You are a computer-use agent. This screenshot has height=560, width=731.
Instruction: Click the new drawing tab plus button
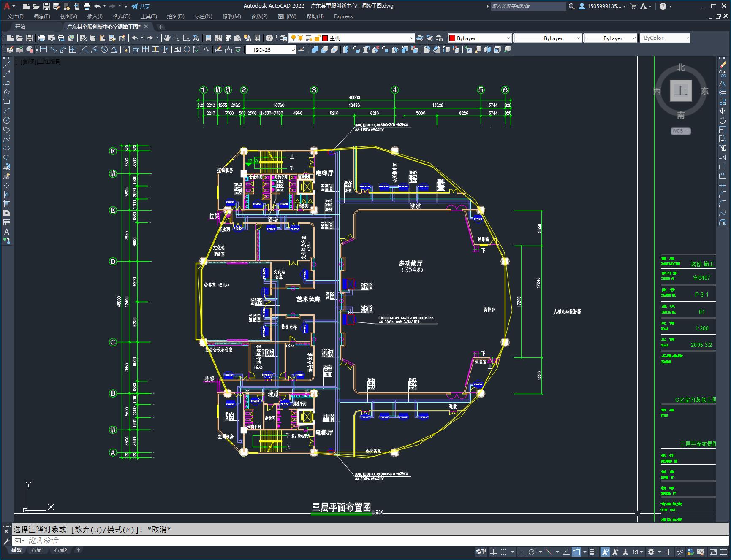coord(160,27)
